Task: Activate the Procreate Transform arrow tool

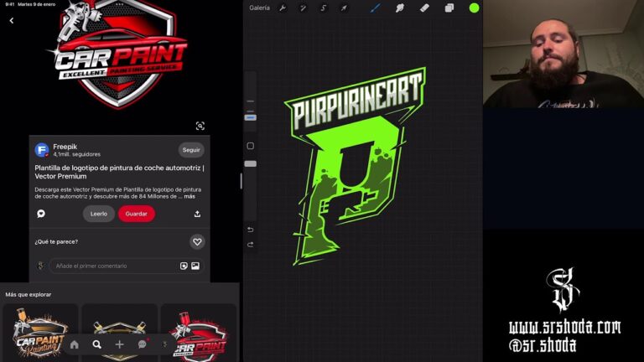Action: [x=344, y=8]
